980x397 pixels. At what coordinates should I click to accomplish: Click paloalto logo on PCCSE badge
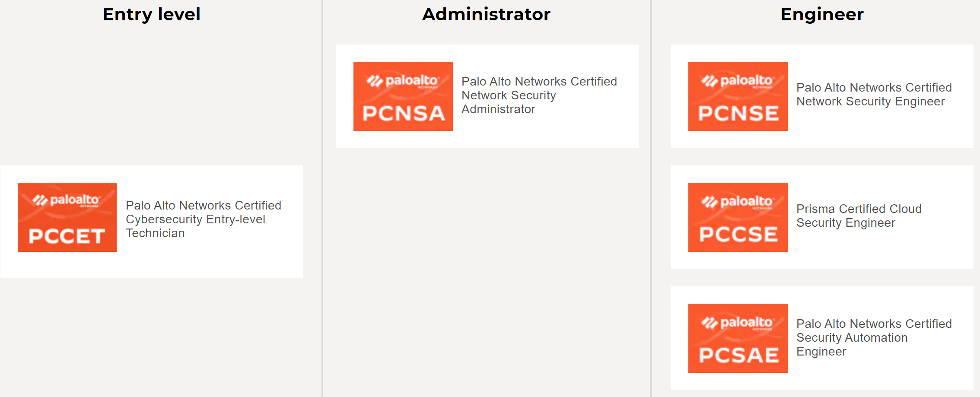tap(737, 202)
